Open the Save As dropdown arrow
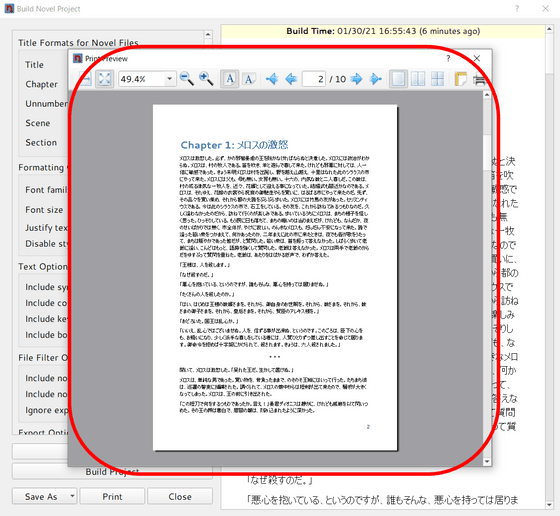560x516 pixels. click(72, 496)
